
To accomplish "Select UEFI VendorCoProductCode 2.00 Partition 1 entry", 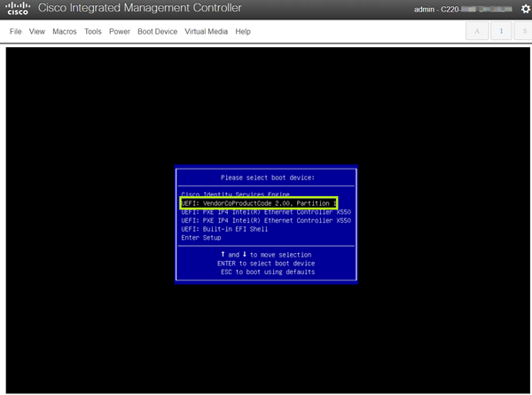I will (x=259, y=203).
